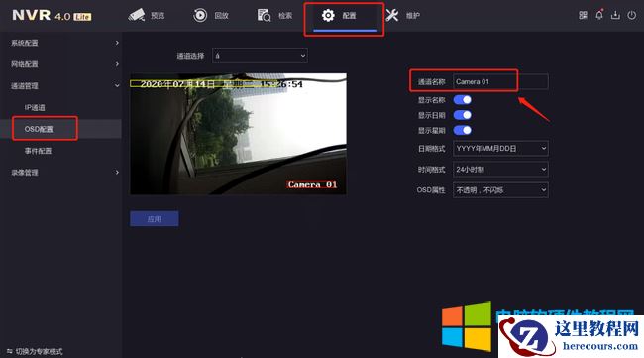
Task: Click the NVR 4.0 Lite logo
Action: click(52, 15)
